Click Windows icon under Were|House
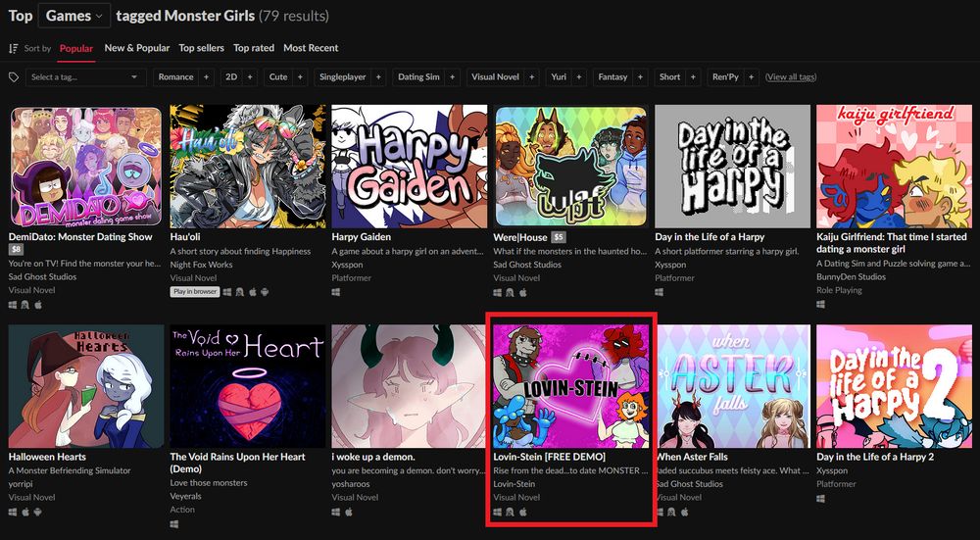980x540 pixels. [x=498, y=292]
